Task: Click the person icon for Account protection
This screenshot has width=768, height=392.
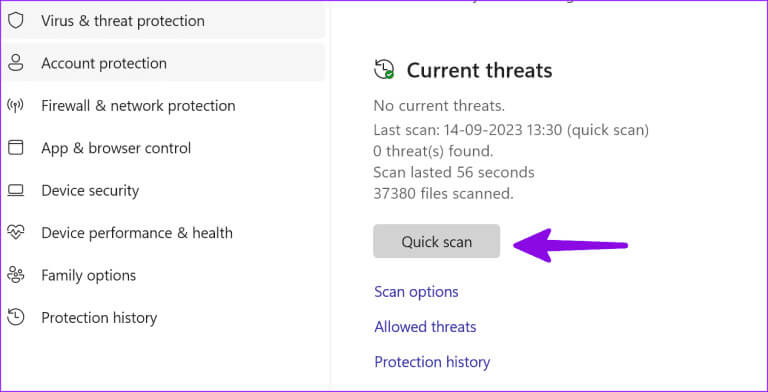Action: 16,63
